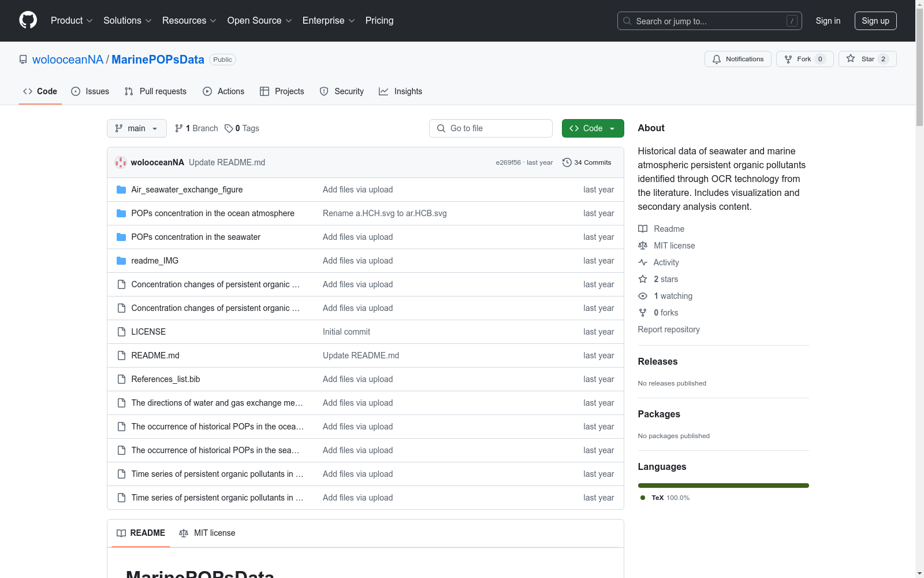Click the Activity pulse icon
Image resolution: width=924 pixels, height=578 pixels.
(643, 262)
